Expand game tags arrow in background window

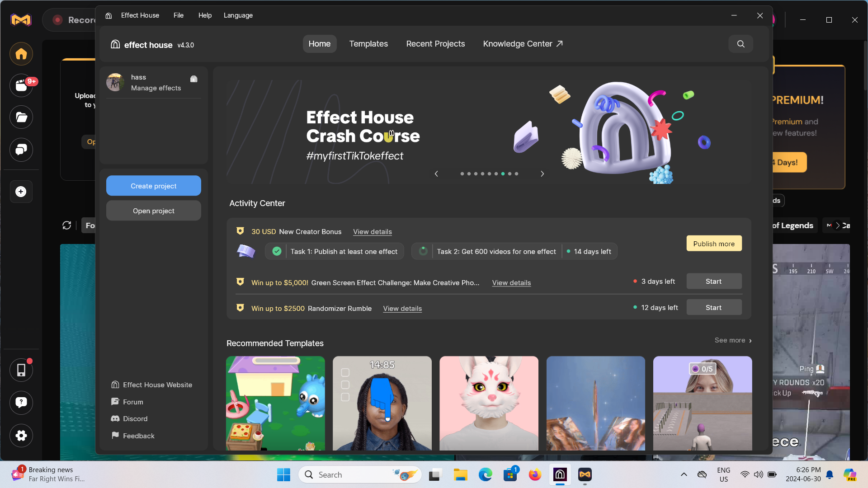tap(838, 225)
